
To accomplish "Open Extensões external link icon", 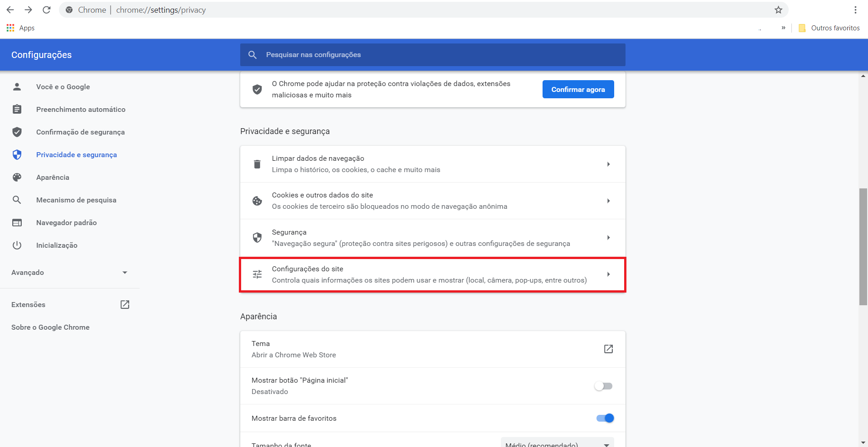I will pos(125,305).
